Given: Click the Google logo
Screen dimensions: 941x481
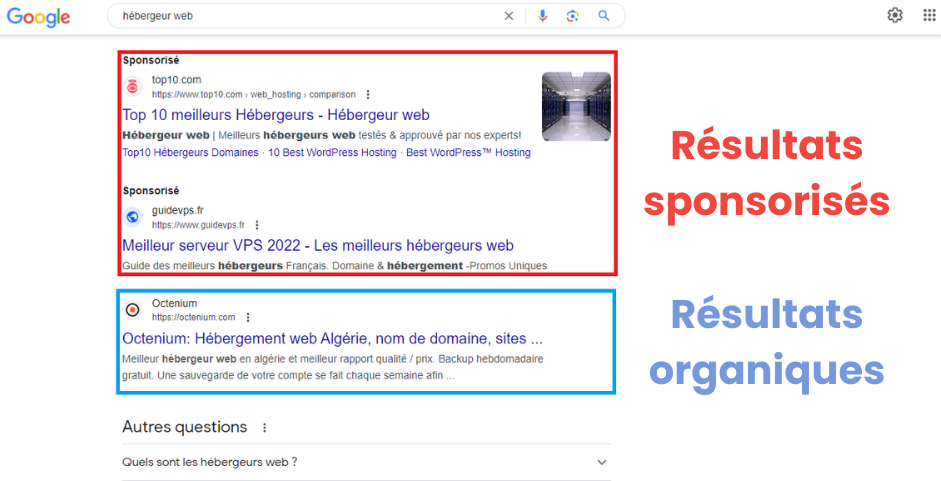Looking at the screenshot, I should pyautogui.click(x=38, y=17).
